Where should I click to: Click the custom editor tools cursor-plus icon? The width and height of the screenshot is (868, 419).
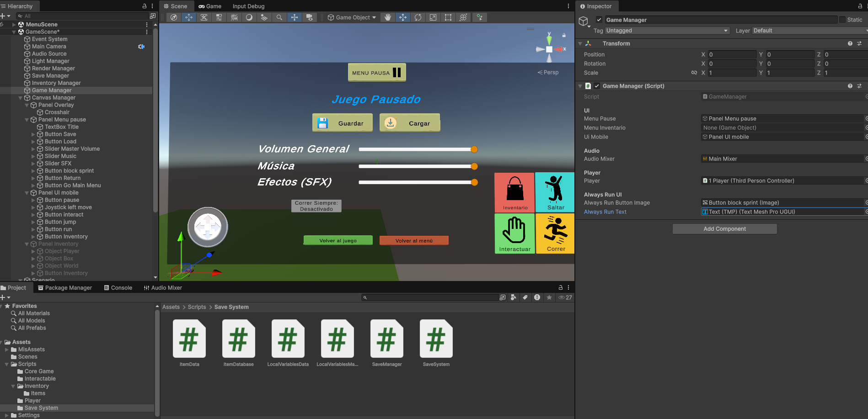coord(479,17)
